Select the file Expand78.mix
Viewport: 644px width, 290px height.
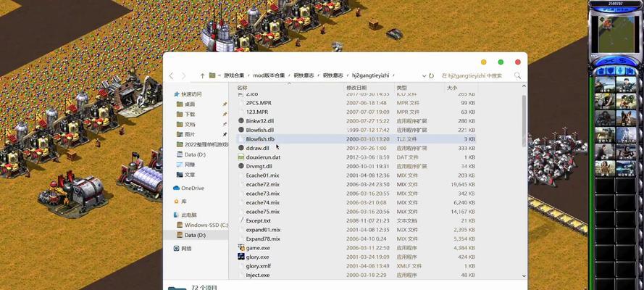point(263,239)
